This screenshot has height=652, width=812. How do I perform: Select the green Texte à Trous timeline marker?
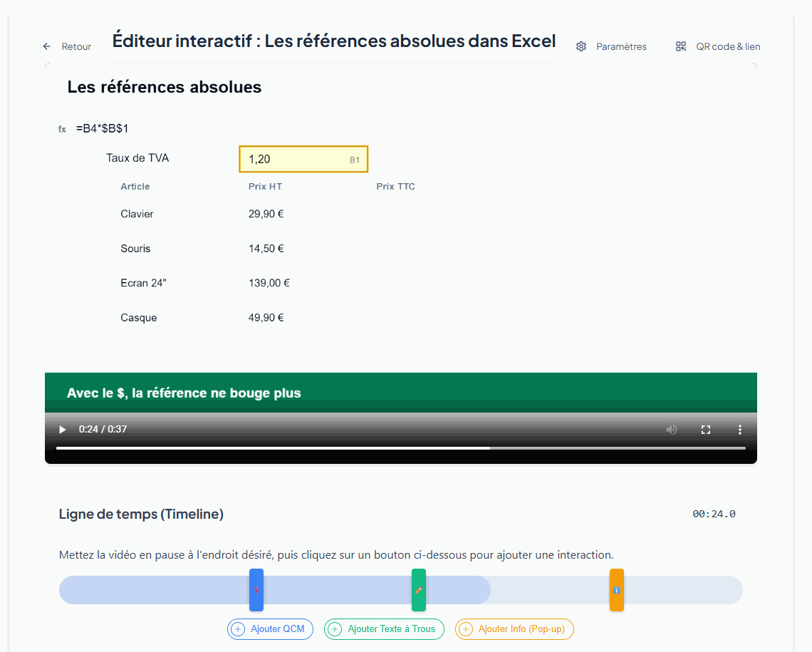pyautogui.click(x=419, y=590)
